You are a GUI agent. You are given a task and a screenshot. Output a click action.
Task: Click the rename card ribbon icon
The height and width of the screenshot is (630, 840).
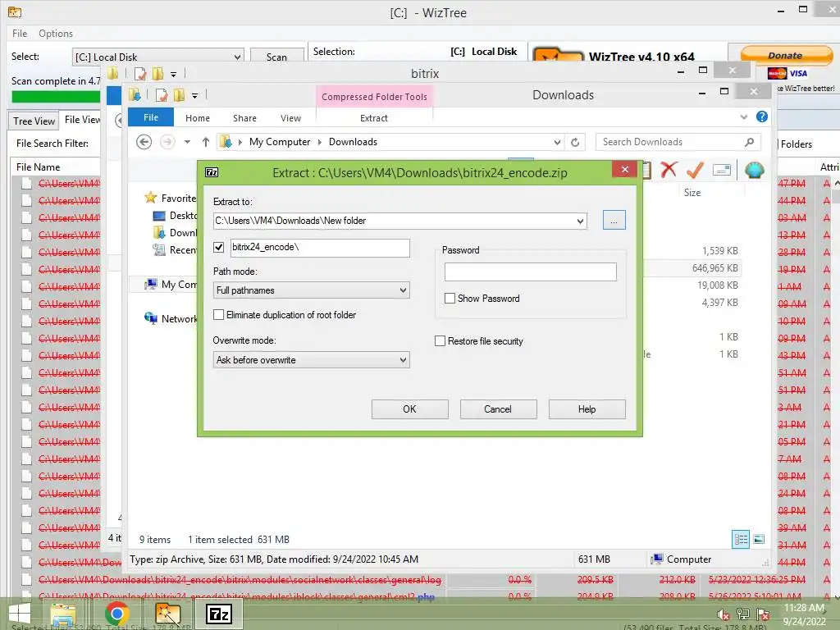tap(722, 171)
